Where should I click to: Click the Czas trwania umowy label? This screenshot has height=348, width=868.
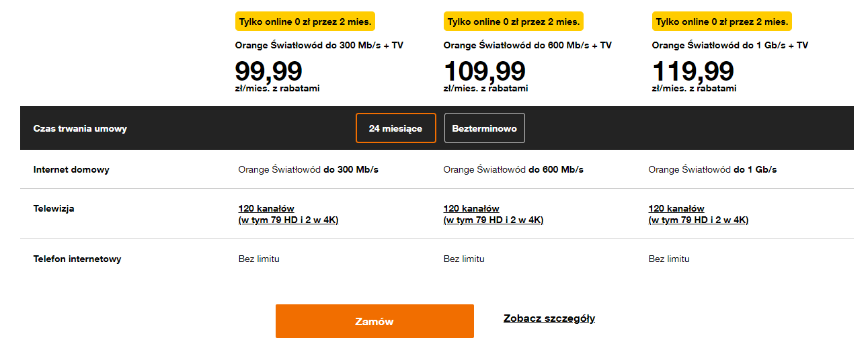80,128
